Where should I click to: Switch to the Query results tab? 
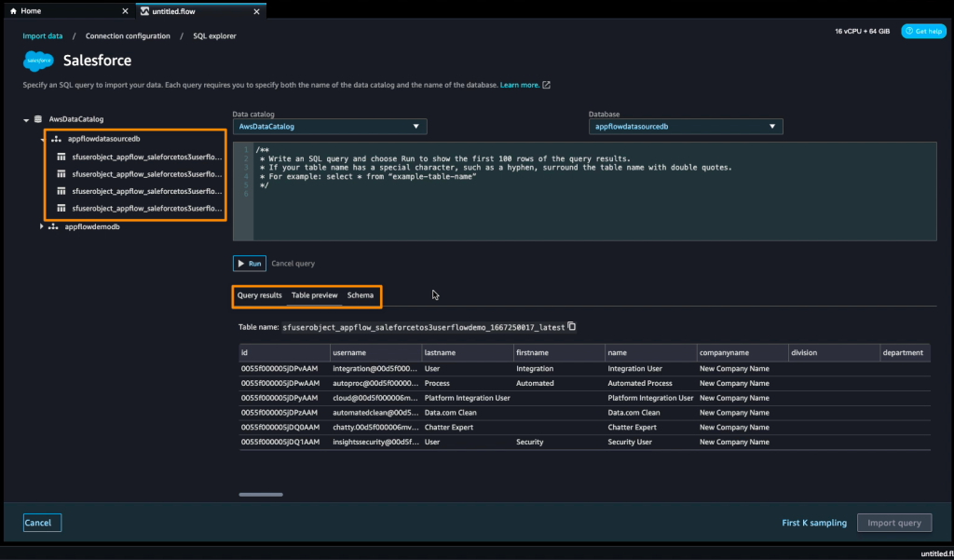[259, 295]
